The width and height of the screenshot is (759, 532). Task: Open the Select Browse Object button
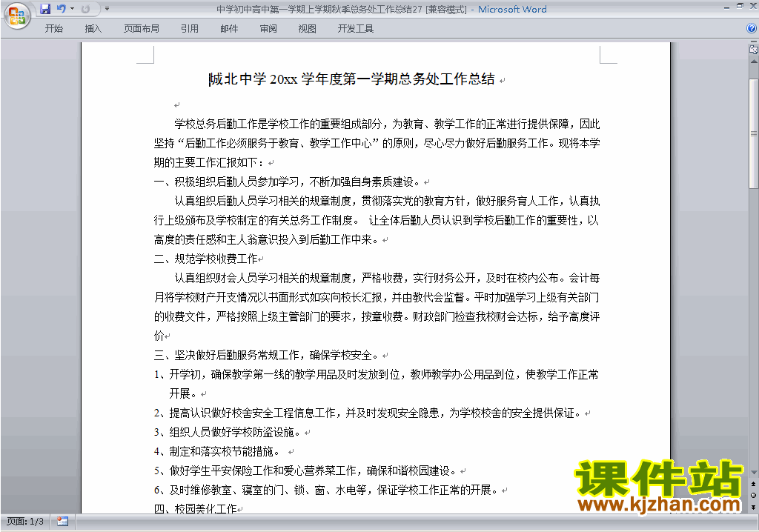[754, 496]
